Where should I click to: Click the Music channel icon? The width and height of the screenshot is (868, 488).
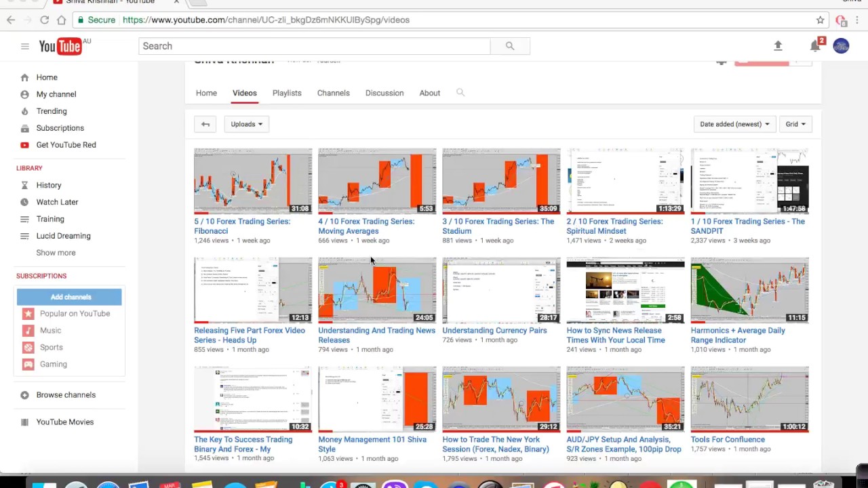(x=28, y=331)
